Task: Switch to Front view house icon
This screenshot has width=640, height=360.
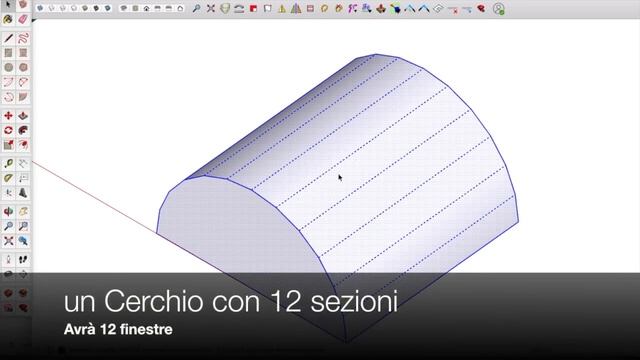Action: [147, 8]
